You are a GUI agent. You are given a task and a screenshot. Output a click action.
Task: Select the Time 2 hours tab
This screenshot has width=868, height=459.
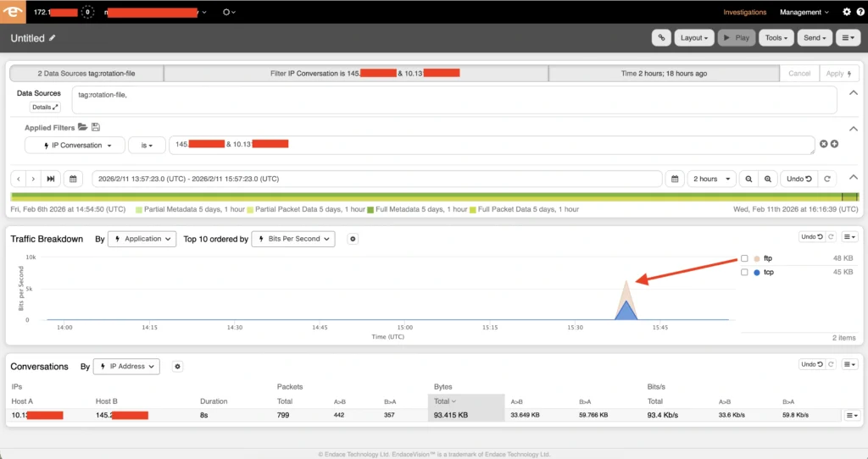point(664,73)
